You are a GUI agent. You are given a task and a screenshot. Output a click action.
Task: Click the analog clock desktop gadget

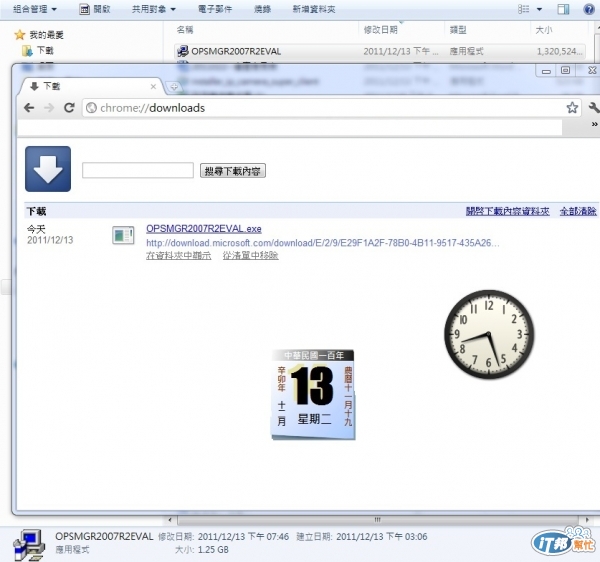pyautogui.click(x=489, y=335)
